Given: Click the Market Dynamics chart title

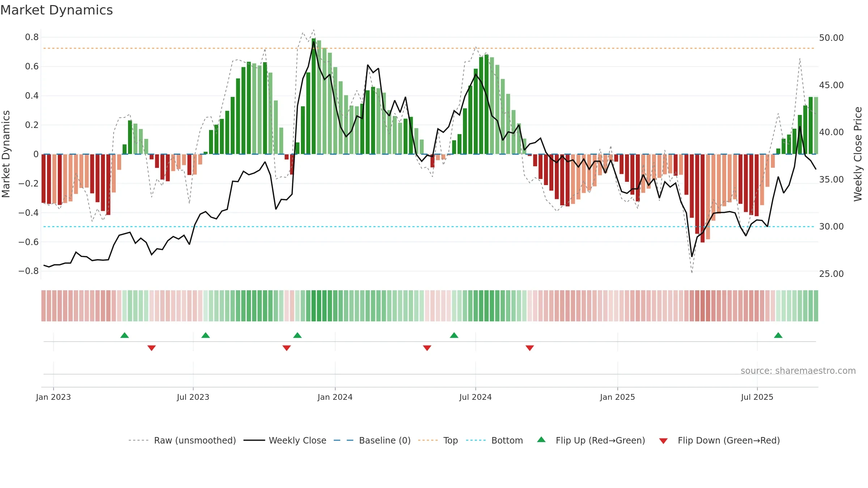Looking at the screenshot, I should click(x=57, y=10).
